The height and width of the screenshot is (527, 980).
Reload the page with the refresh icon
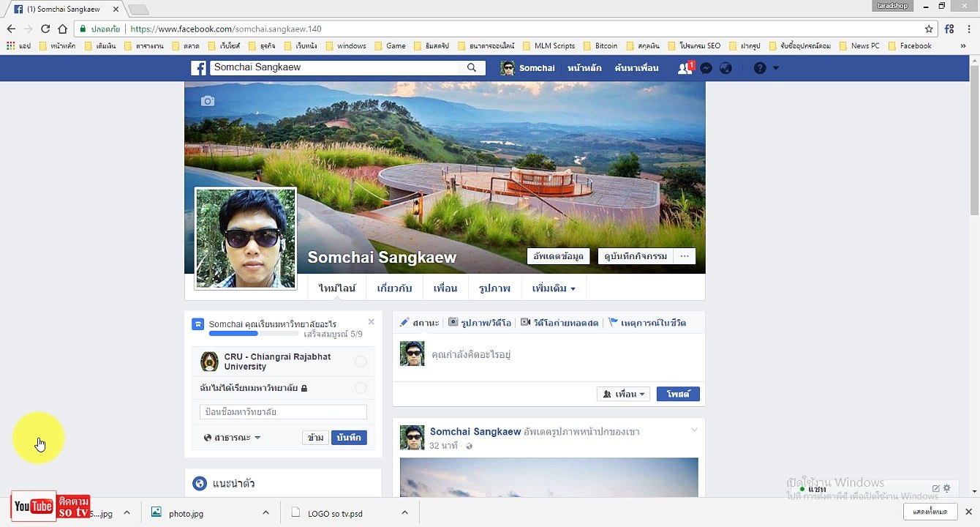(45, 29)
